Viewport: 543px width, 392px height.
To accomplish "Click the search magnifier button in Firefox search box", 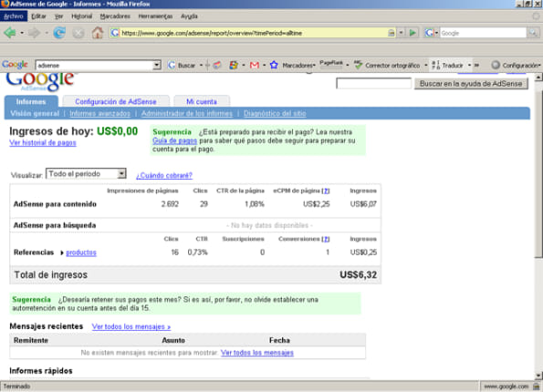I will [x=533, y=33].
